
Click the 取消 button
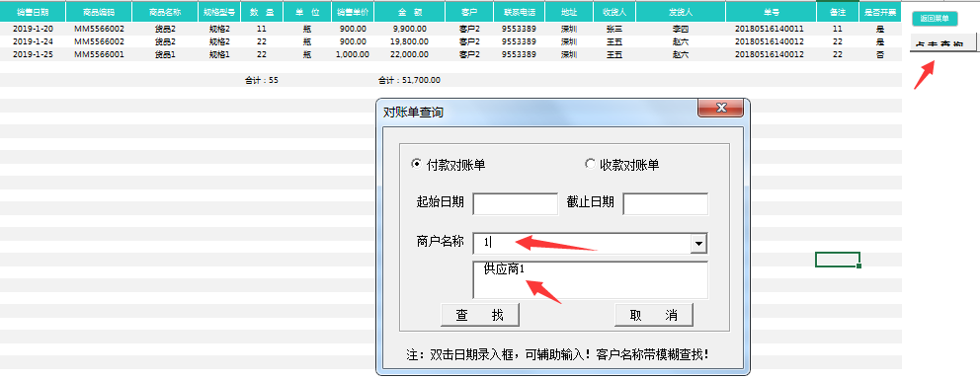(654, 315)
